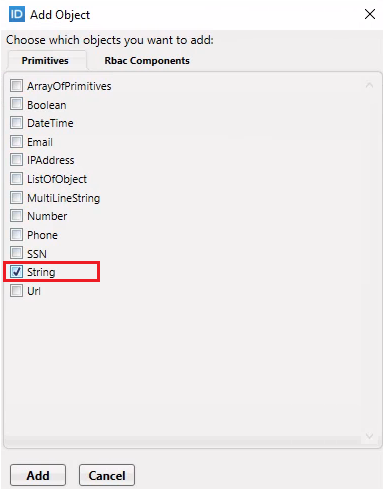
Task: Click the Cancel button
Action: click(107, 475)
